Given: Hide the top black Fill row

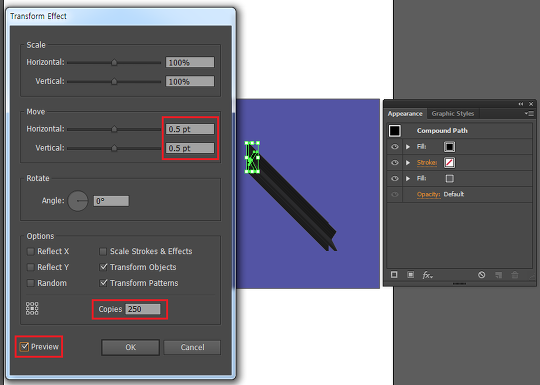Looking at the screenshot, I should [395, 147].
